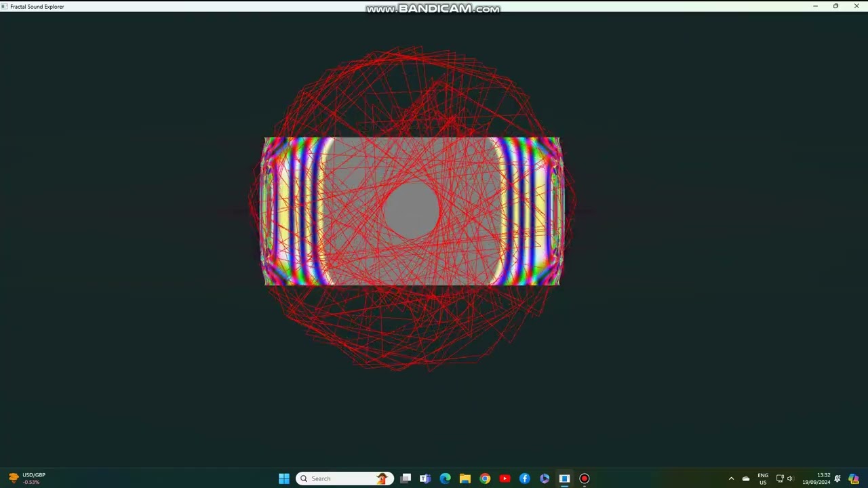The image size is (868, 488).
Task: Open File Explorer from the taskbar
Action: click(465, 479)
